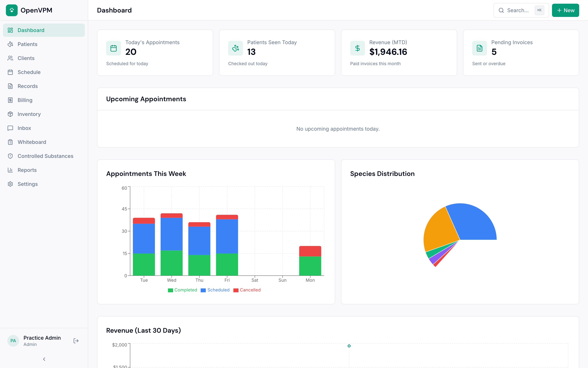Screen dimensions: 588x368
Task: Click the Revenue (Last 30 Days) heading
Action: click(143, 330)
